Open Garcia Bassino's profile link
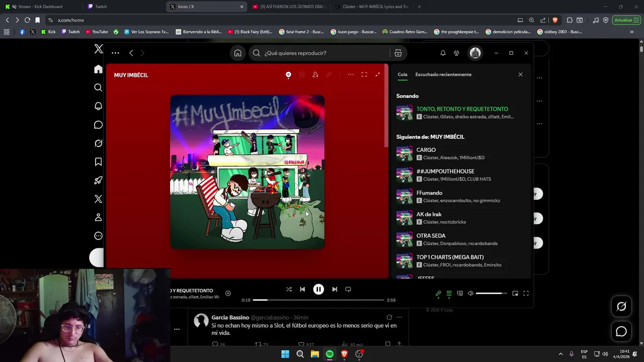 click(x=230, y=317)
